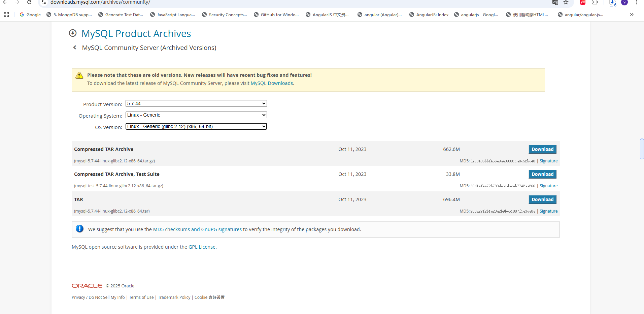
Task: Click the browser reload page icon
Action: (x=29, y=2)
